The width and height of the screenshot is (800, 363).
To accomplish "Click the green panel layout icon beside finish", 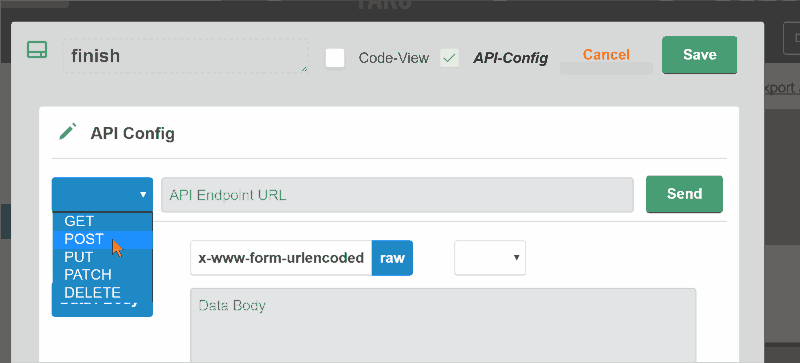I will (x=37, y=50).
